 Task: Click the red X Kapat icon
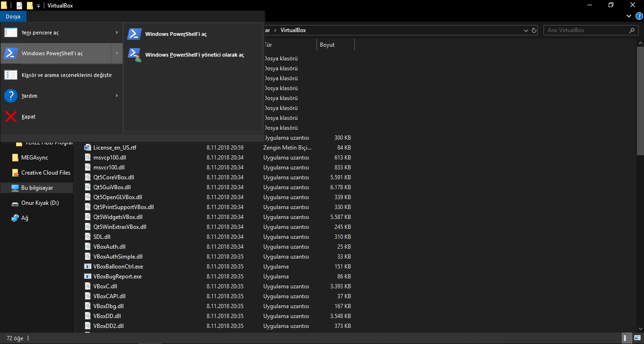[x=11, y=117]
